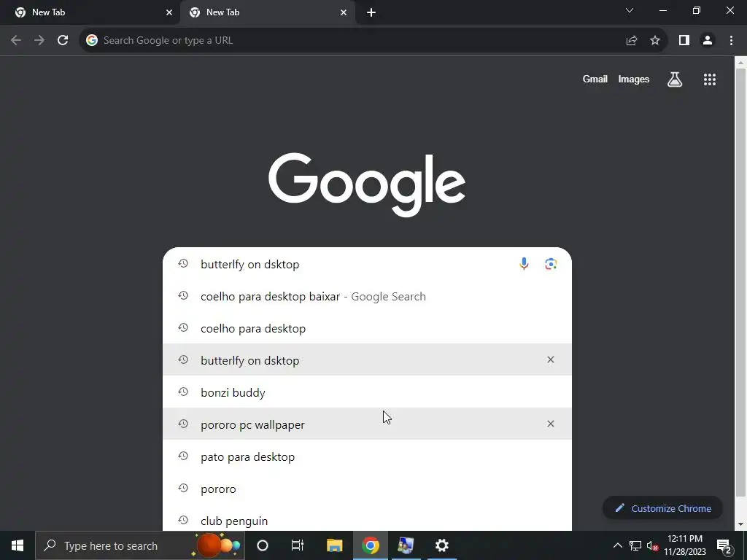The image size is (747, 560).
Task: Switch to the first New Tab
Action: (90, 12)
